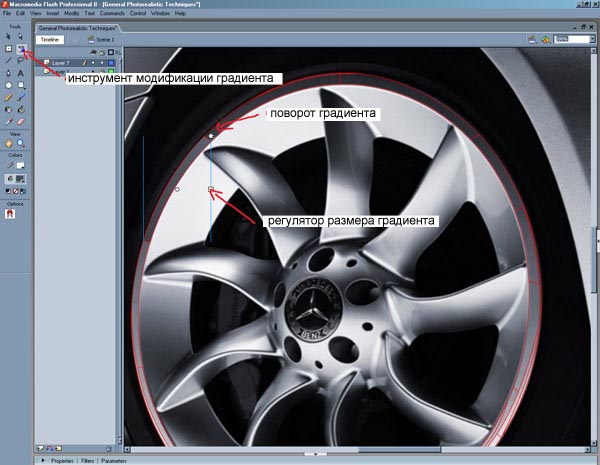Select the Subselection tool
The height and width of the screenshot is (465, 600).
click(x=20, y=36)
